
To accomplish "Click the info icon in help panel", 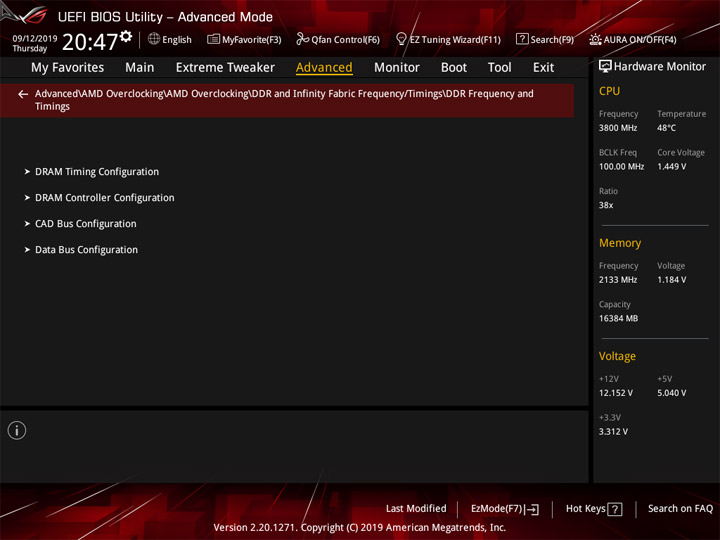I will (17, 430).
